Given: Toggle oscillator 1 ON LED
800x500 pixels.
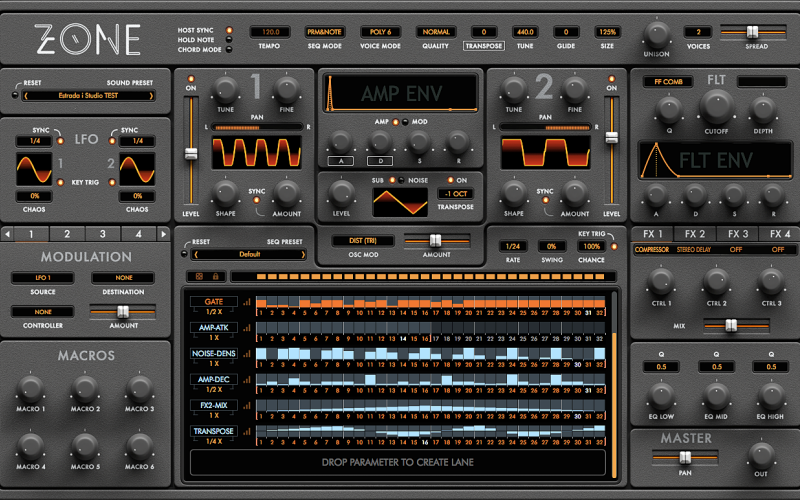Looking at the screenshot, I should click(x=191, y=79).
